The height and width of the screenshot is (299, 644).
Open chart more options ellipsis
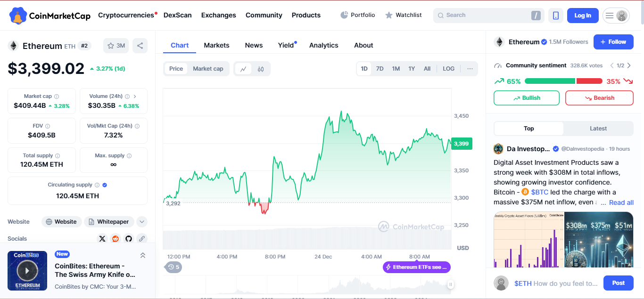(x=470, y=69)
